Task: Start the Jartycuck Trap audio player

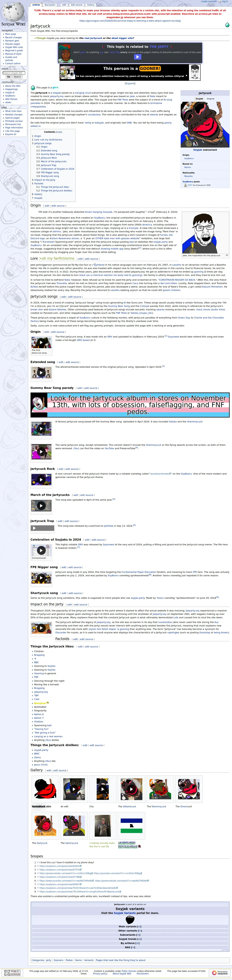Action: 34,528
